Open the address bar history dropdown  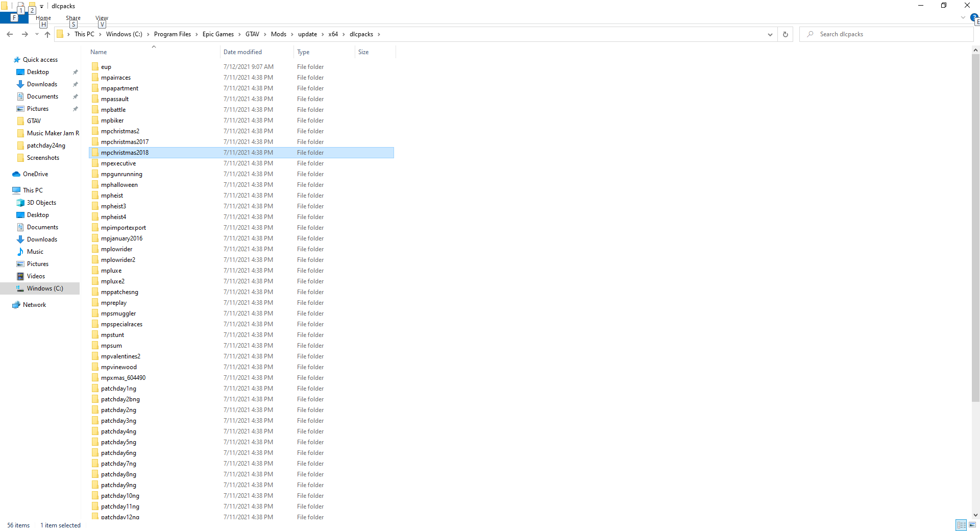[x=770, y=34]
